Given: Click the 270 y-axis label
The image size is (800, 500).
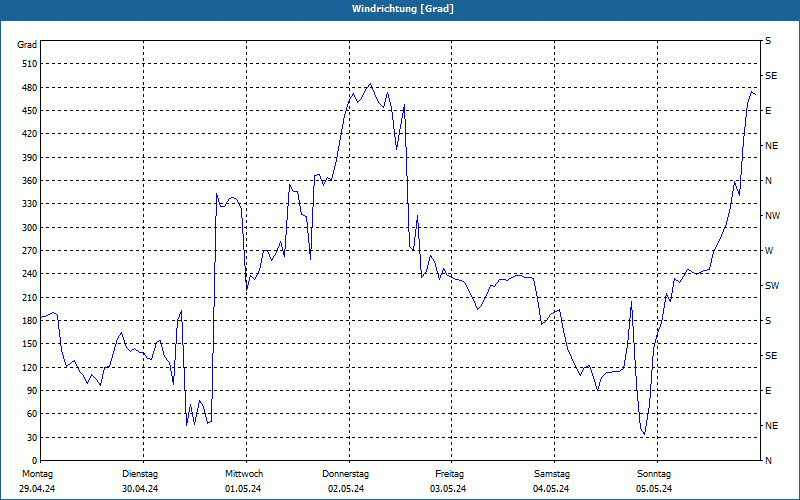Looking at the screenshot, I should [30, 251].
